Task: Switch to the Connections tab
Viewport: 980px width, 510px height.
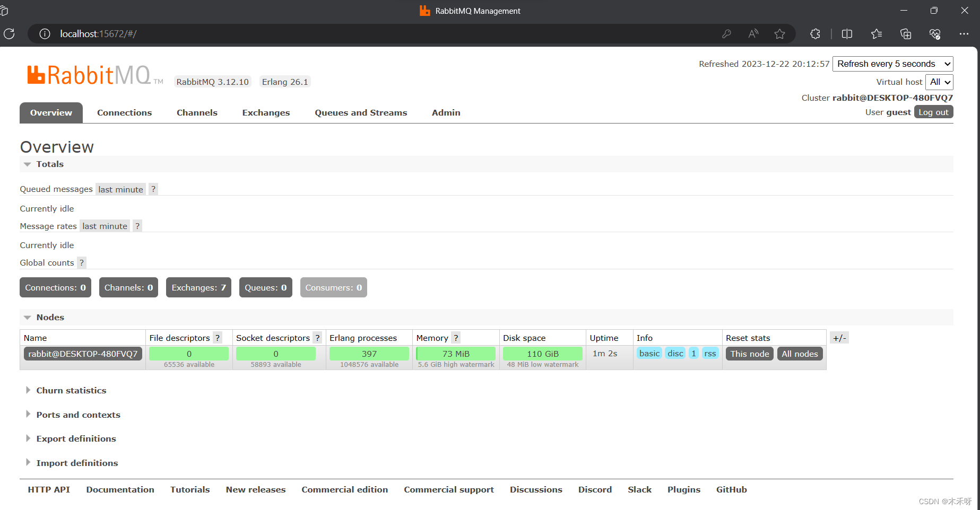Action: (x=124, y=113)
